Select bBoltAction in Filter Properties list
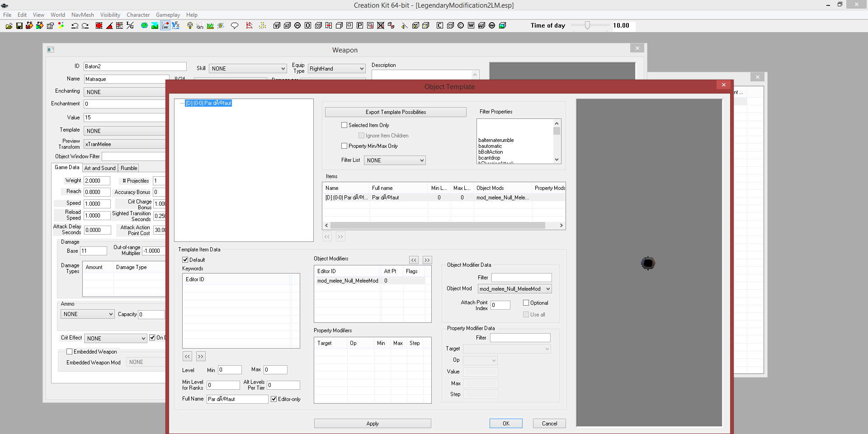Image resolution: width=868 pixels, height=434 pixels. click(491, 152)
